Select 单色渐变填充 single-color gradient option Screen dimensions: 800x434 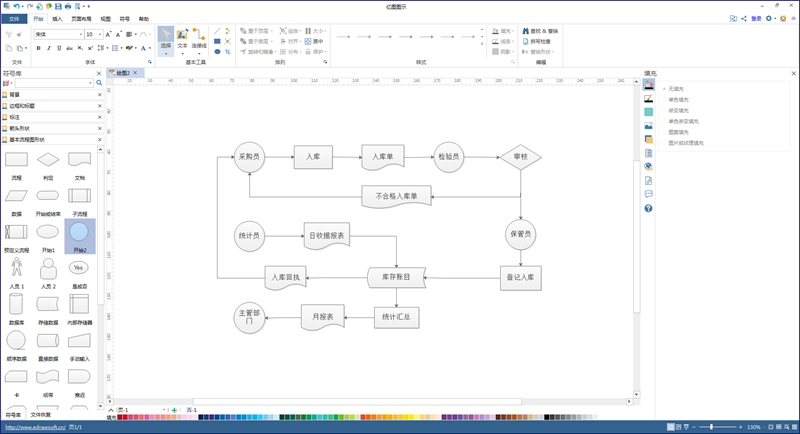(x=683, y=121)
